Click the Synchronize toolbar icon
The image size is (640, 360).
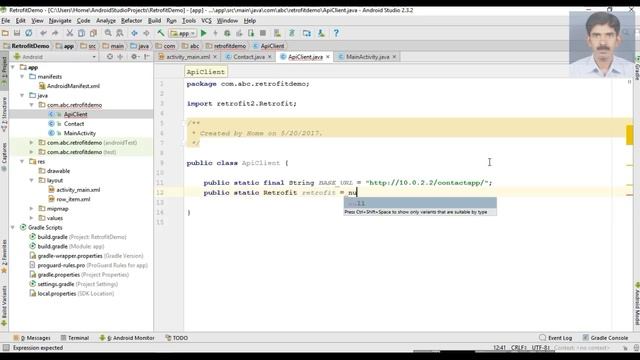click(x=29, y=33)
